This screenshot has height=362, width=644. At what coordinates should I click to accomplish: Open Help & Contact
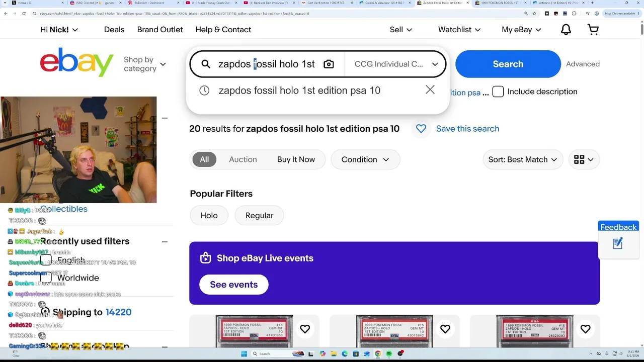click(223, 30)
